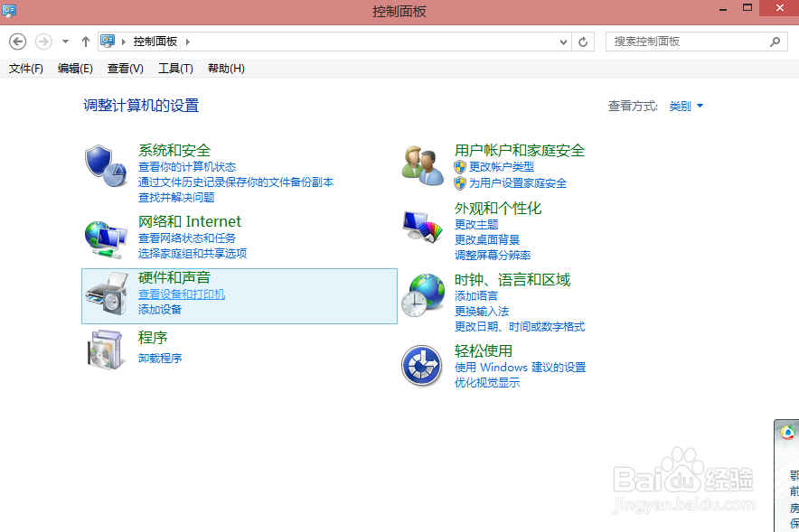Viewport: 799px width, 532px height.
Task: Click the 外观和个性化 monitor icon
Action: (422, 227)
